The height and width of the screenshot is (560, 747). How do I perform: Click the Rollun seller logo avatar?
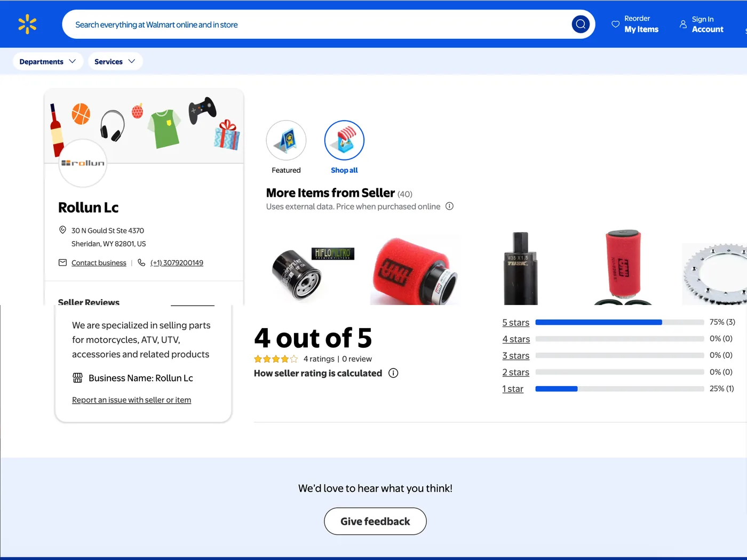tap(83, 163)
